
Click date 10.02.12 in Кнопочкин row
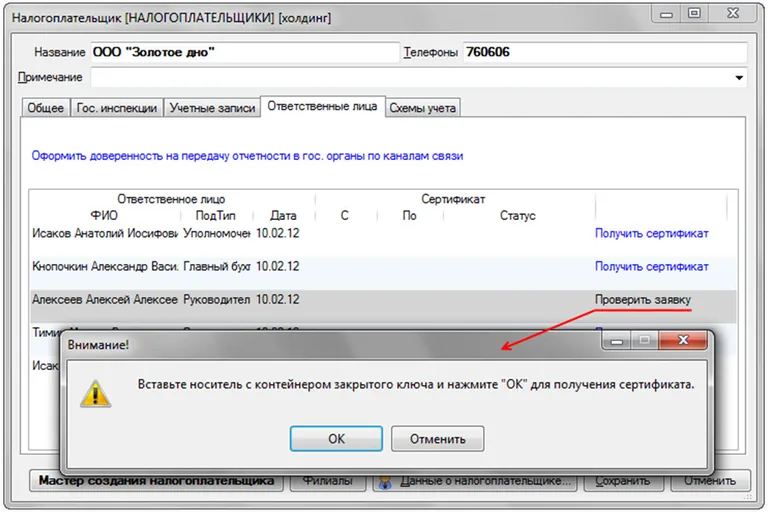(x=278, y=267)
